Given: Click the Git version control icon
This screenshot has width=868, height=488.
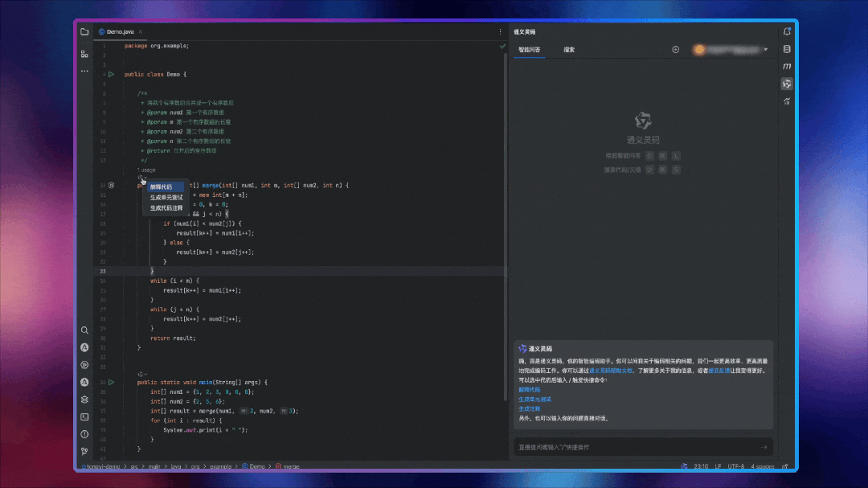Looking at the screenshot, I should (84, 451).
